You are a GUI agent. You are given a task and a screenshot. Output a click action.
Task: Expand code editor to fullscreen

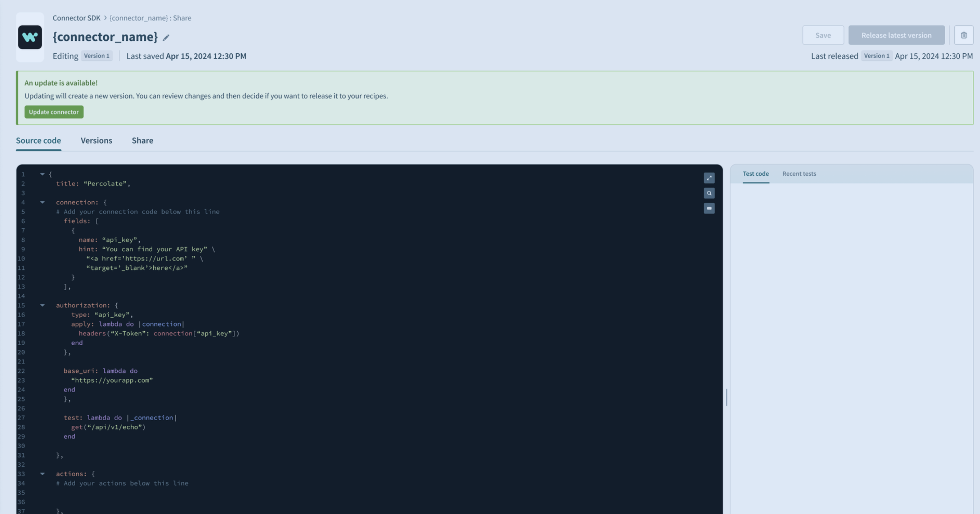709,178
